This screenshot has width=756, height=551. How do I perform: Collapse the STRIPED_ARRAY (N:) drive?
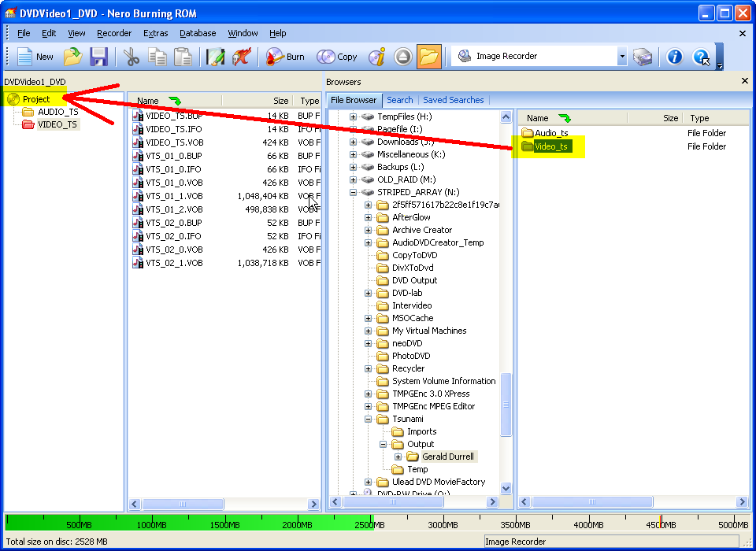click(x=354, y=192)
